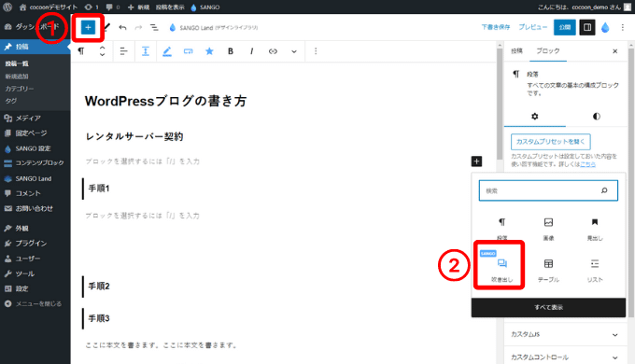635x364 pixels.
Task: Click the search magnifier icon
Action: [x=604, y=190]
